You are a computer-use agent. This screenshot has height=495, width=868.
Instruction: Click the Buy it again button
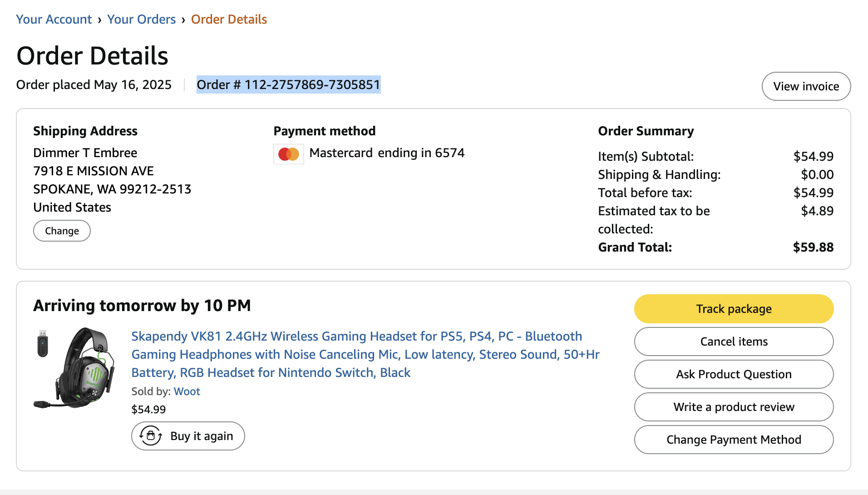coord(188,436)
